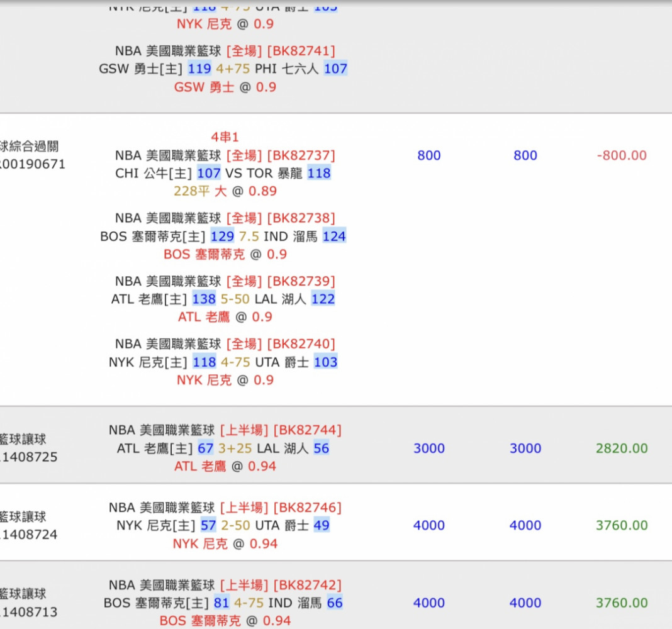The image size is (672, 629).
Task: Select the ATL 老鷹[主] 138 vs LAL 湖人 122 line
Action: (x=223, y=299)
